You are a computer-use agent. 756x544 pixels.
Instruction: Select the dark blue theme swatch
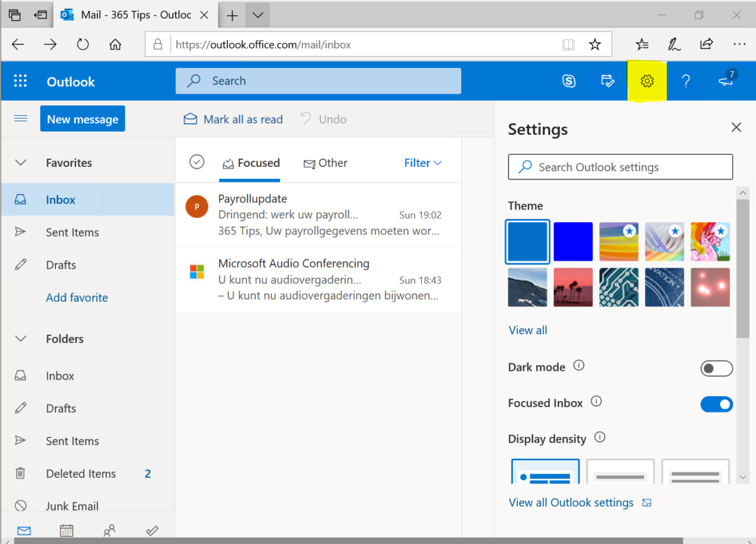click(x=573, y=241)
